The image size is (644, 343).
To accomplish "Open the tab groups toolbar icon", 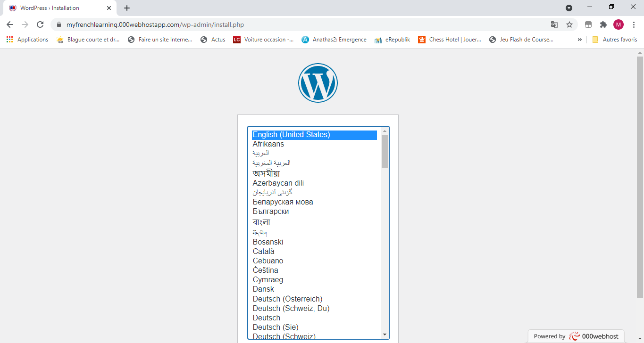I will (588, 24).
